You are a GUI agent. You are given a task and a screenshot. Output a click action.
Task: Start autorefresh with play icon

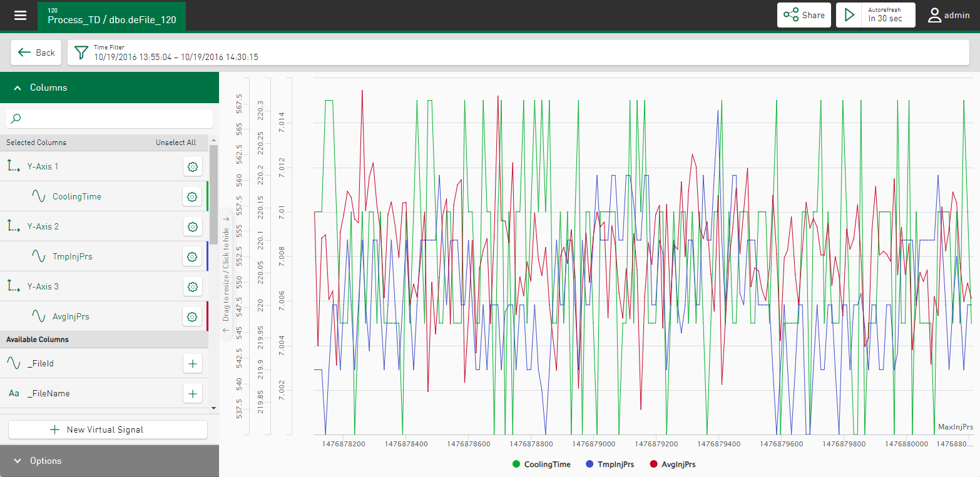849,15
